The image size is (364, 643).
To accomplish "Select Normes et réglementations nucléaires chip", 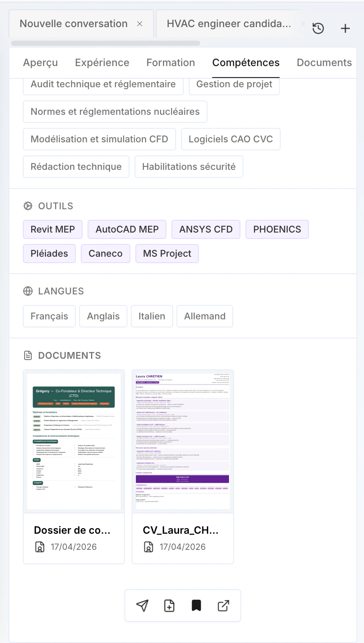I will tap(115, 111).
